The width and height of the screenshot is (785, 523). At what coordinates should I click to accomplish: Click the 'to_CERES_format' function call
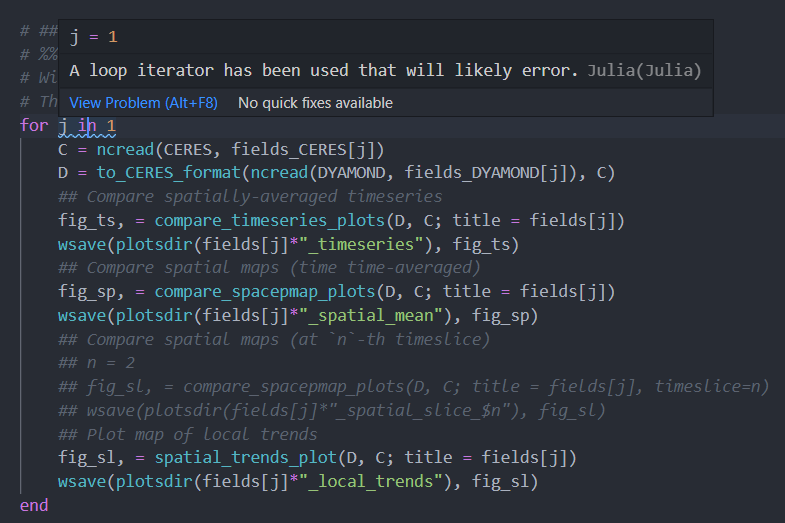(x=169, y=173)
